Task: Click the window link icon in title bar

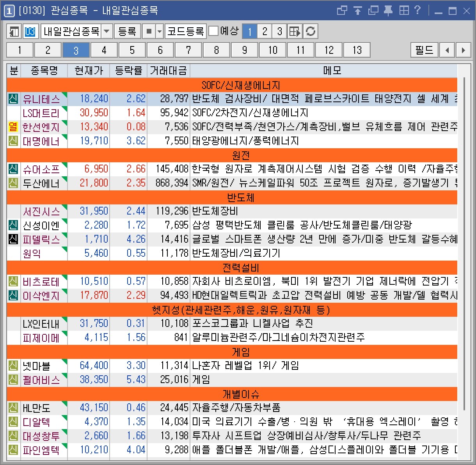Action: 342,11
